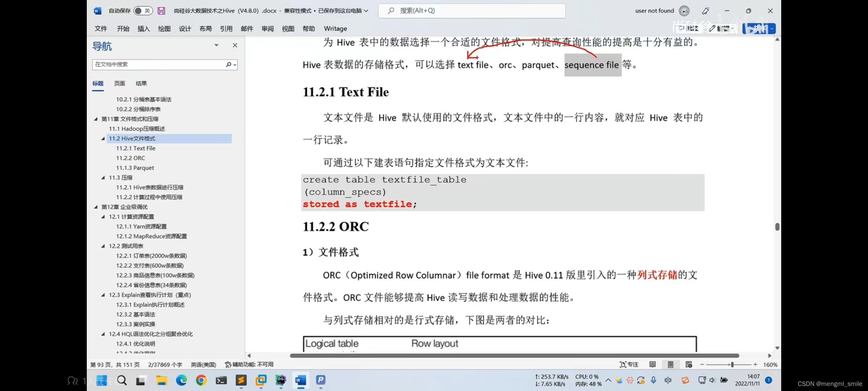The height and width of the screenshot is (391, 868).
Task: Click the zoom slider control
Action: point(732,364)
